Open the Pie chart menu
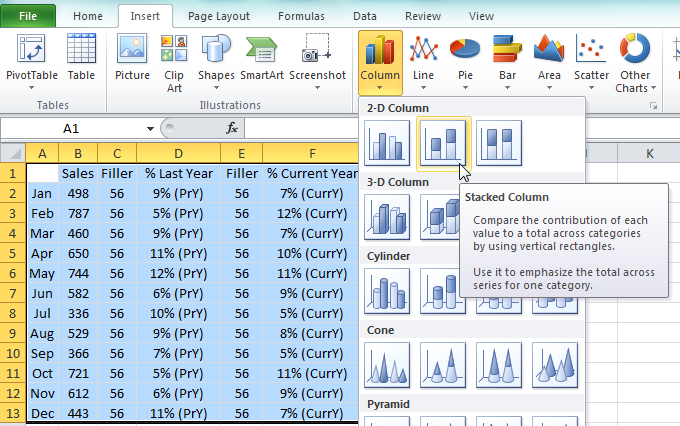Viewport: 680px width, 426px height. click(x=465, y=62)
